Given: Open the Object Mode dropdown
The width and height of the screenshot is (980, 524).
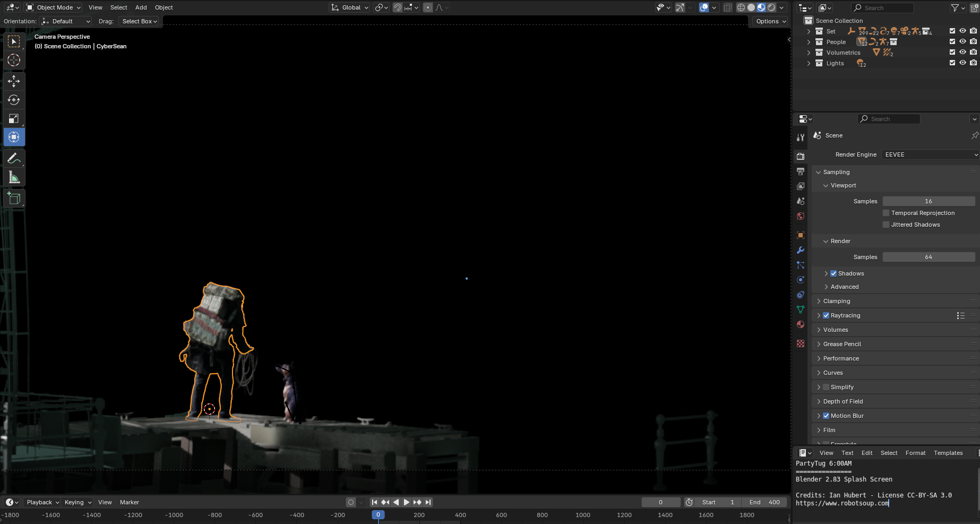Looking at the screenshot, I should point(53,7).
